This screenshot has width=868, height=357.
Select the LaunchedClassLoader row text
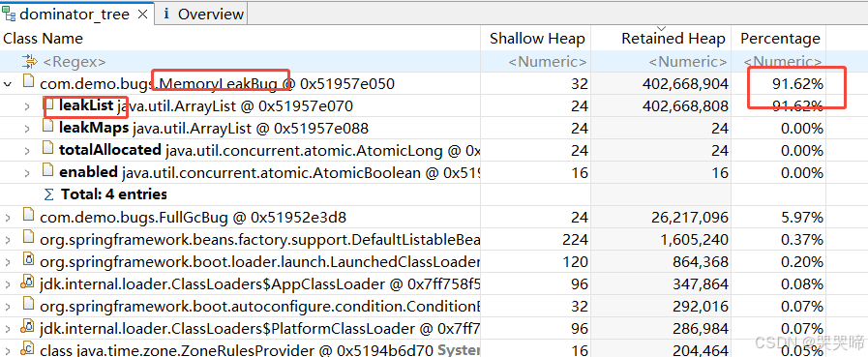point(259,261)
